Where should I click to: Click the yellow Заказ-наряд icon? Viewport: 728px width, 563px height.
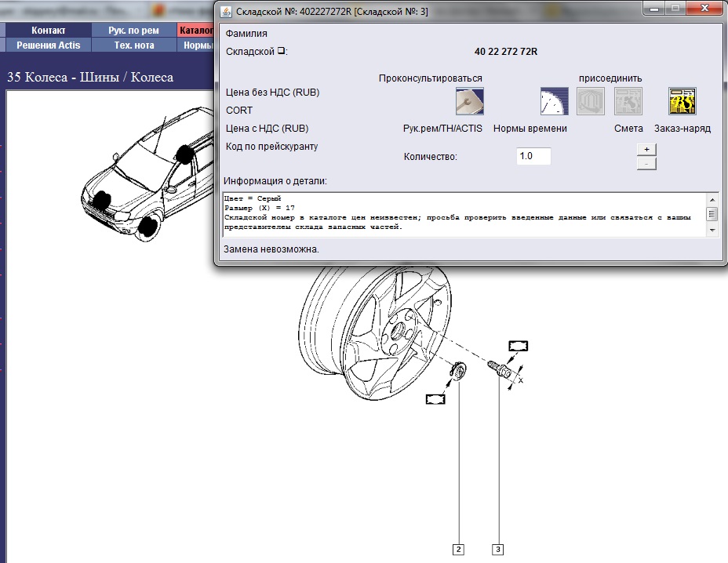682,101
